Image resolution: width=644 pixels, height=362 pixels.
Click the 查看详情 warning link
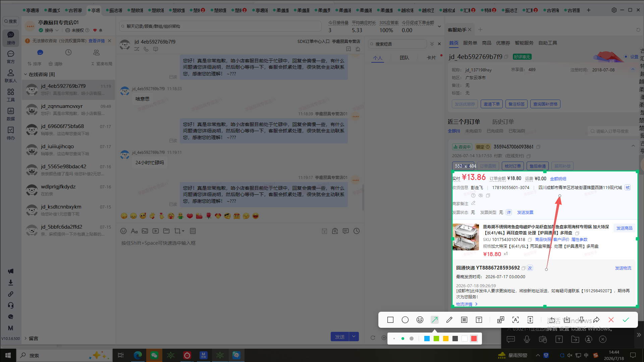pyautogui.click(x=97, y=41)
